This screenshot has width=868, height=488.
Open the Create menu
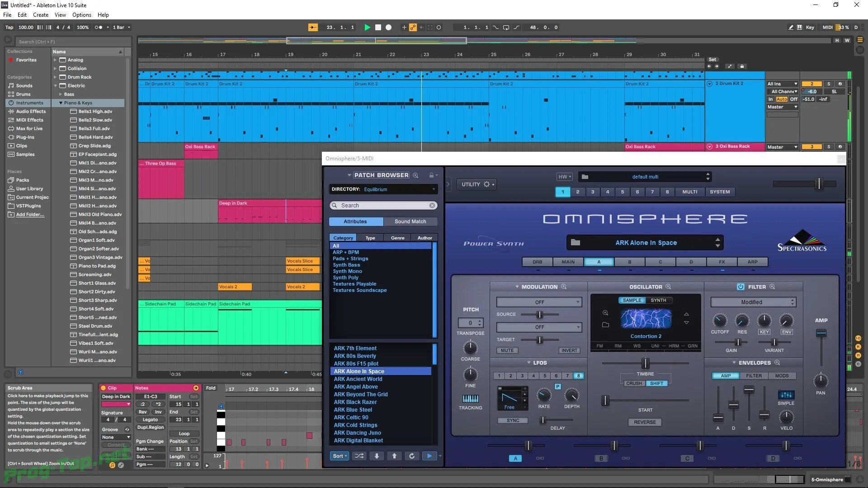pyautogui.click(x=41, y=15)
